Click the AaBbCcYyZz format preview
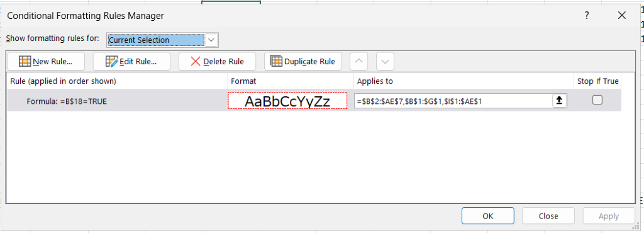The height and width of the screenshot is (233, 644). coord(287,101)
